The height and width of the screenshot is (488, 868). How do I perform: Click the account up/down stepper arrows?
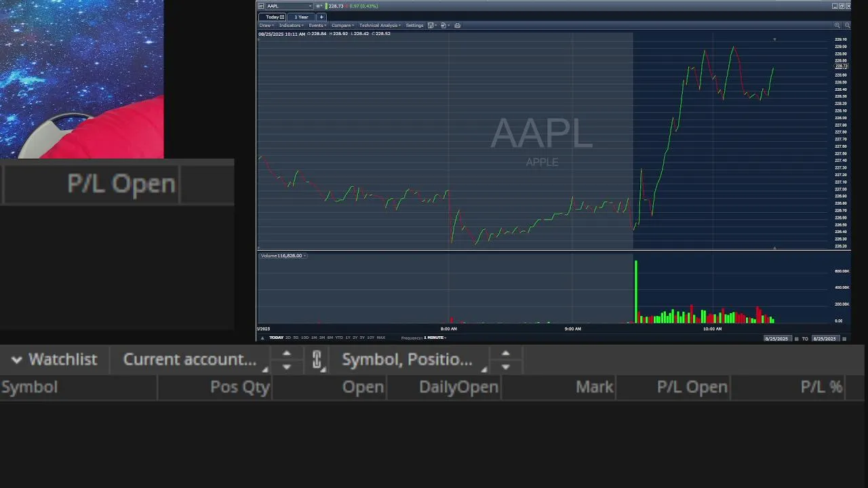tap(286, 360)
